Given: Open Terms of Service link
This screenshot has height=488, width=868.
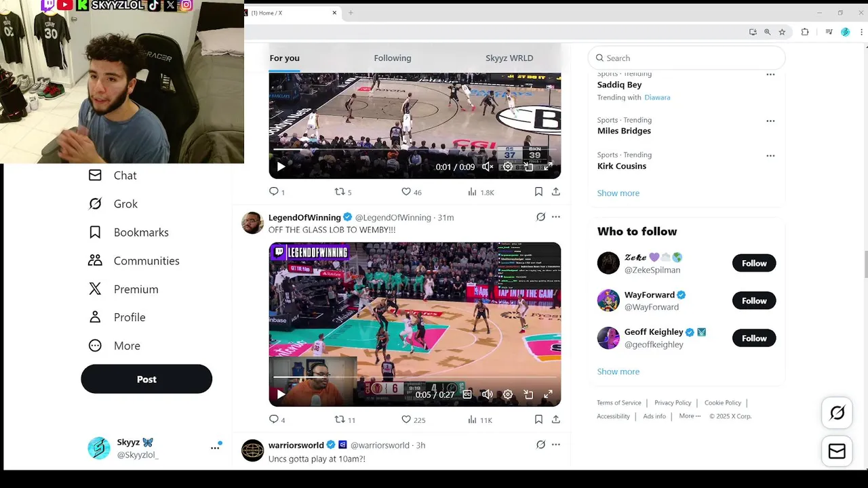Looking at the screenshot, I should 618,403.
